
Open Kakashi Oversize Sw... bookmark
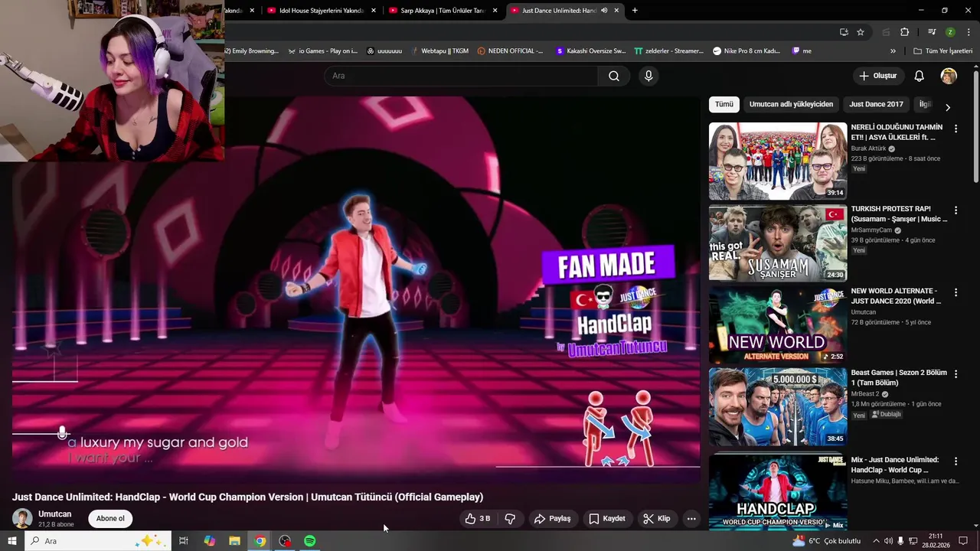[590, 51]
